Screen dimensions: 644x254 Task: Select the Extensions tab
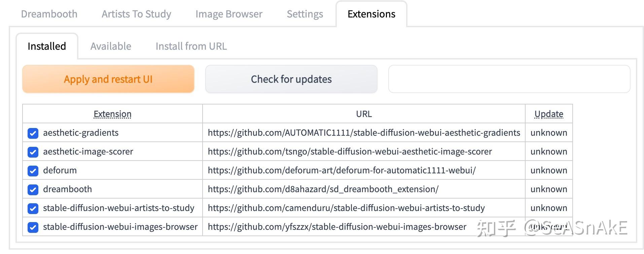371,14
